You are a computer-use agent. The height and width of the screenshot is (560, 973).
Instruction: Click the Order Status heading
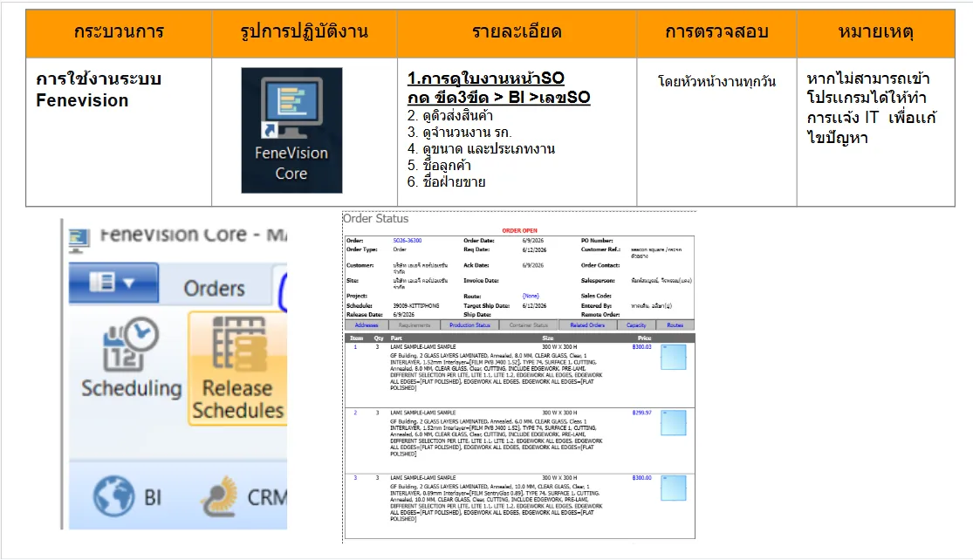click(x=376, y=219)
